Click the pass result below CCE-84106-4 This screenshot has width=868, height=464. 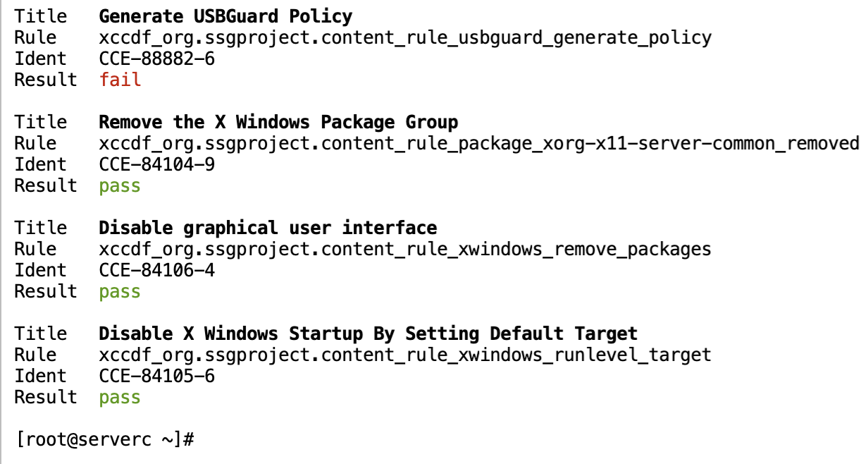[x=120, y=291]
